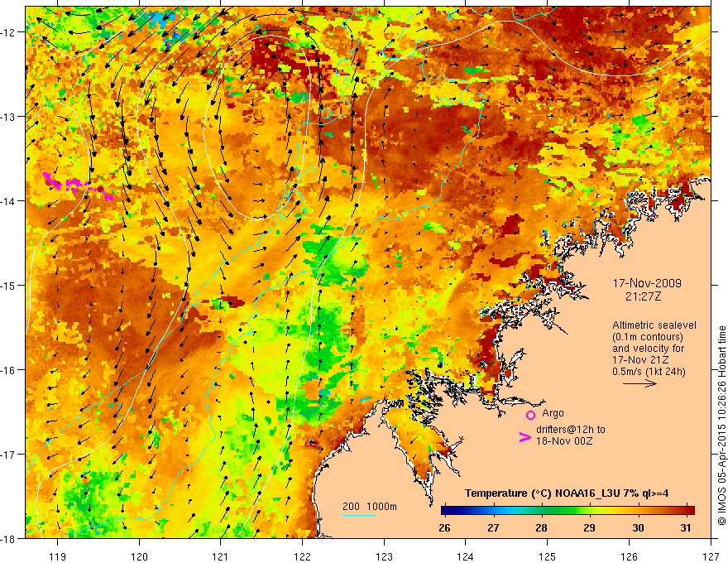
Task: Click the green section of color bar near 28
Action: 541,511
